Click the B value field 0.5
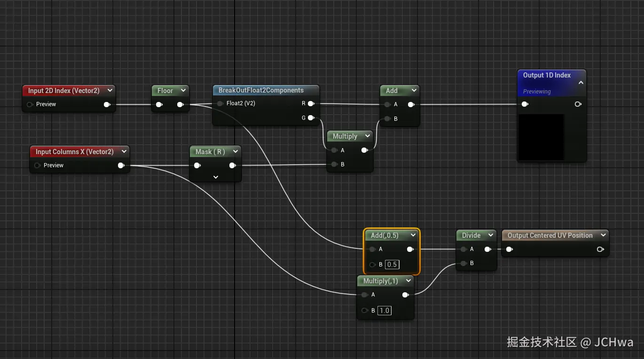 [x=392, y=265]
